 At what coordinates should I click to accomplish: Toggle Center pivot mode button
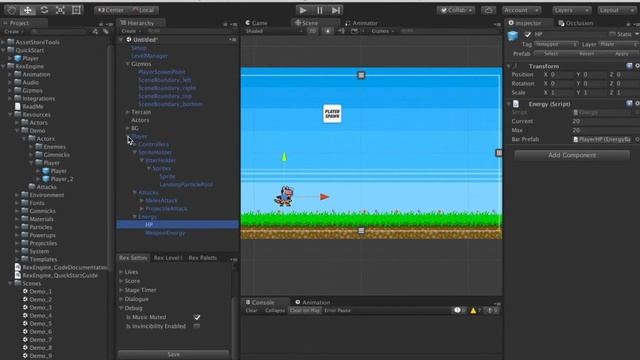click(x=111, y=10)
